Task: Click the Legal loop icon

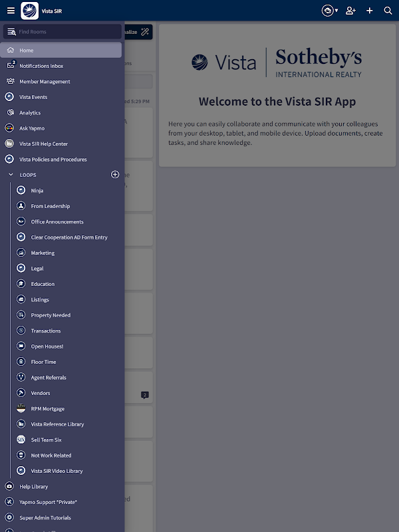Action: coord(21,269)
